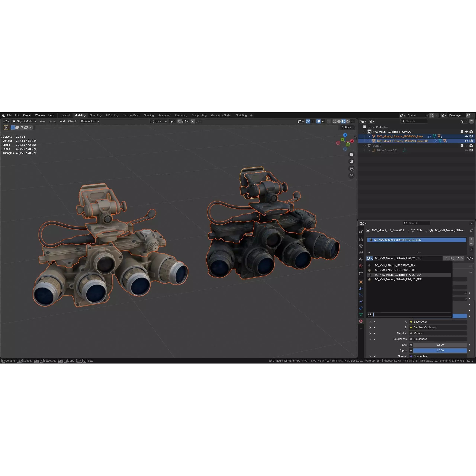
Task: Activate the viewport Zoom magnifier icon
Action: click(x=351, y=155)
